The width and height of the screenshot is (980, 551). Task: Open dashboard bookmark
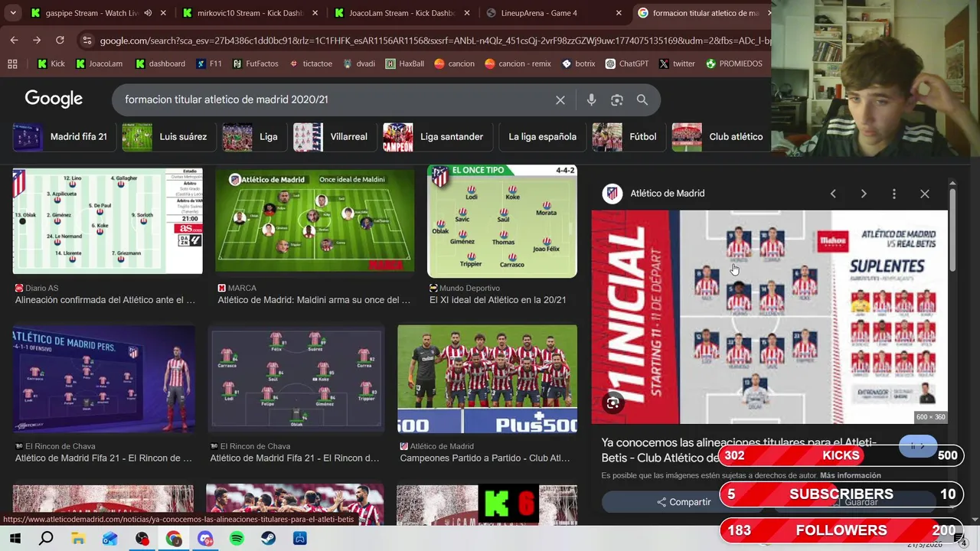[159, 64]
